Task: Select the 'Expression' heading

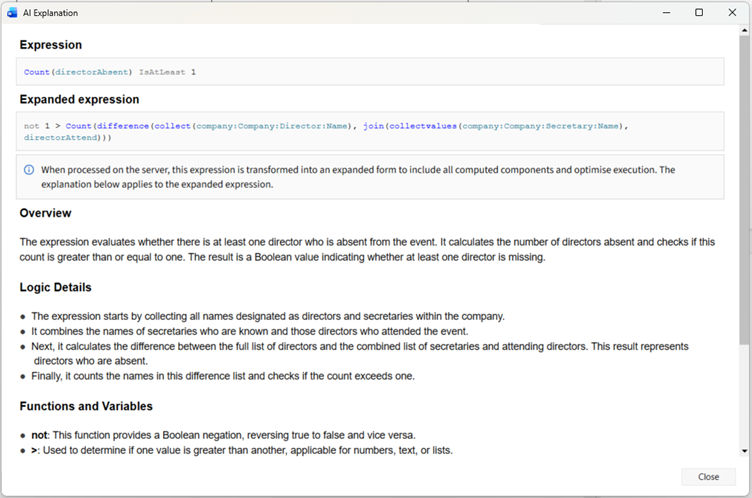Action: pos(51,45)
